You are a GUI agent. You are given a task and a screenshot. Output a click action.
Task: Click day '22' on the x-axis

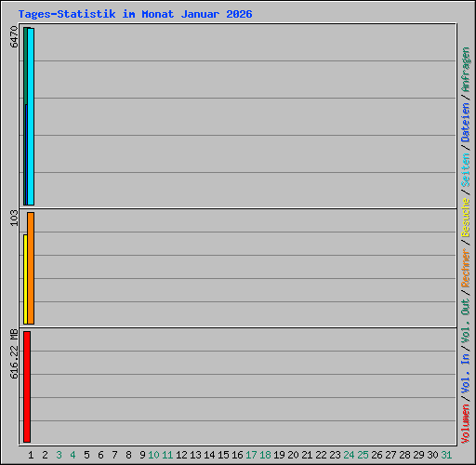coord(321,455)
